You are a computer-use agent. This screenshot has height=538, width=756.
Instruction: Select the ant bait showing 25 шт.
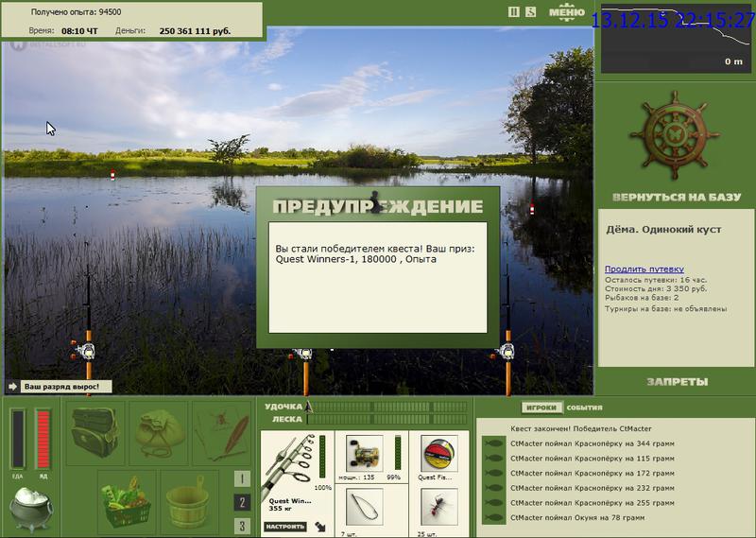pyautogui.click(x=438, y=507)
